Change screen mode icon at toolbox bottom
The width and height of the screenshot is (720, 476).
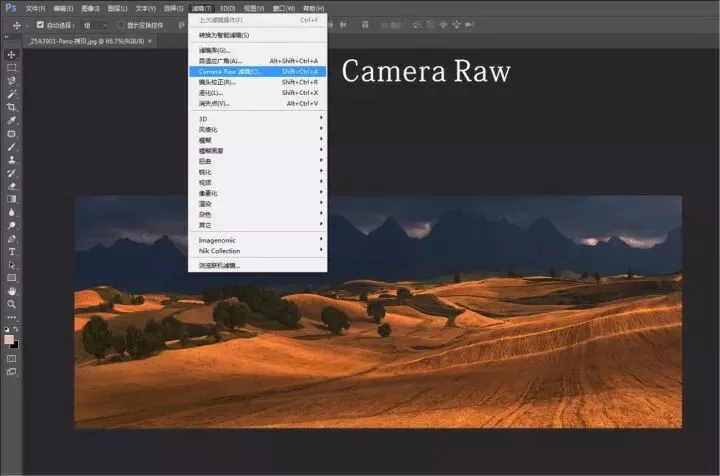tap(11, 372)
